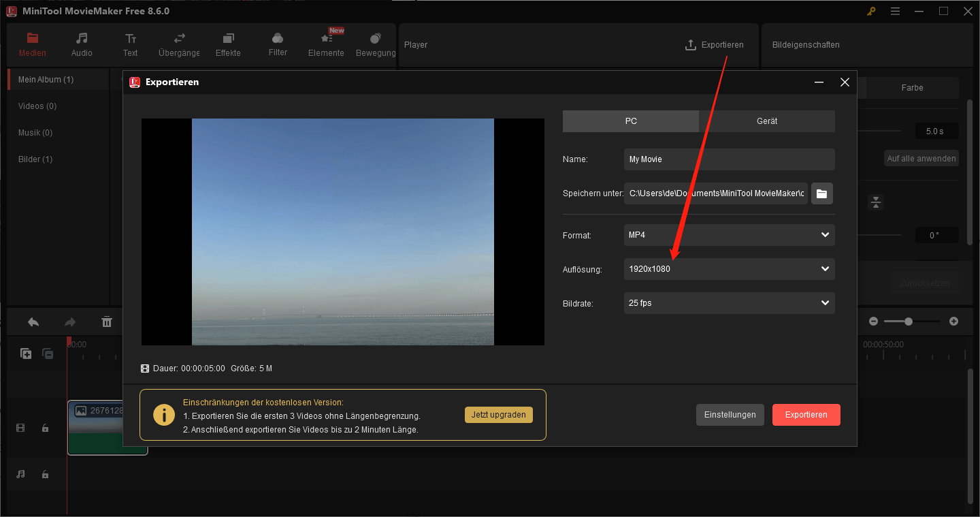Click the trash delete icon in timeline

(x=107, y=322)
